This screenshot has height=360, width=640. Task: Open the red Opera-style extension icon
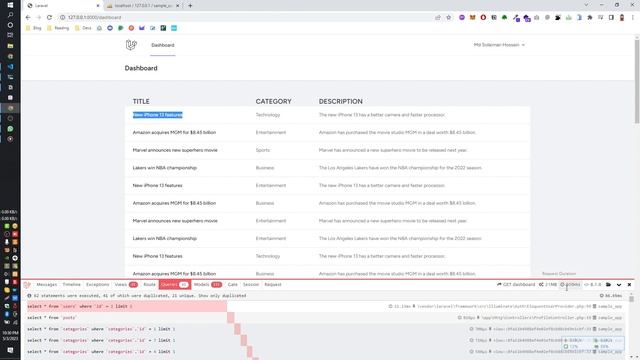tap(483, 18)
